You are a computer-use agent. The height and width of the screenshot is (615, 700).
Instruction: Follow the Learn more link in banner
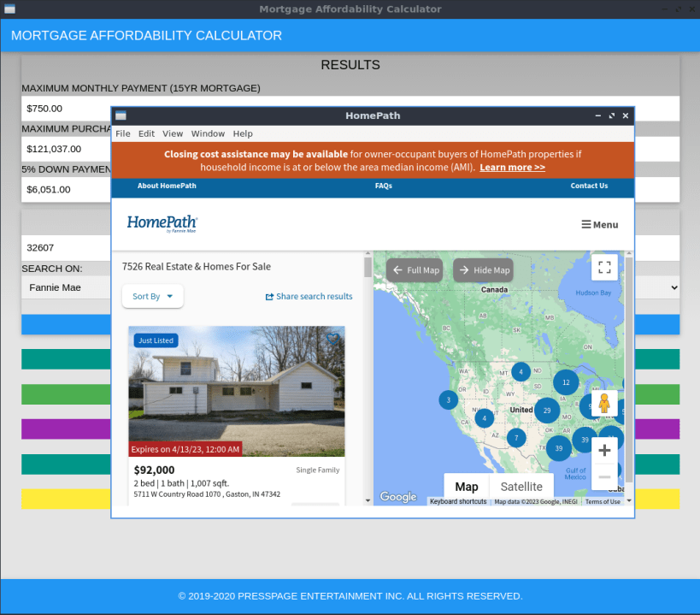512,168
